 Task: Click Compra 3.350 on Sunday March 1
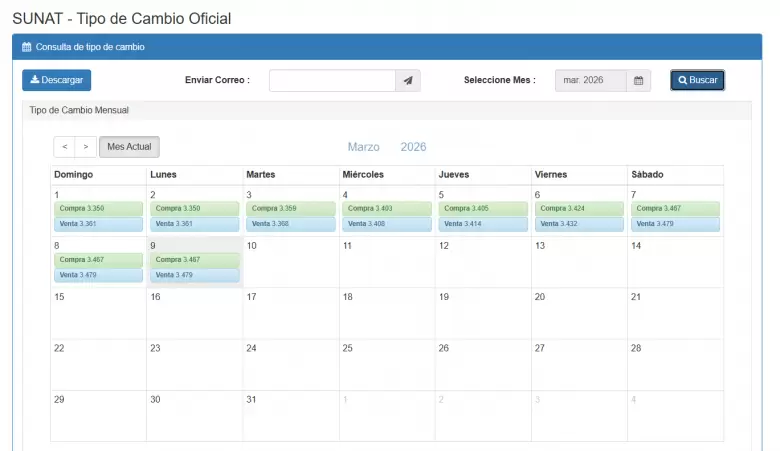tap(99, 208)
